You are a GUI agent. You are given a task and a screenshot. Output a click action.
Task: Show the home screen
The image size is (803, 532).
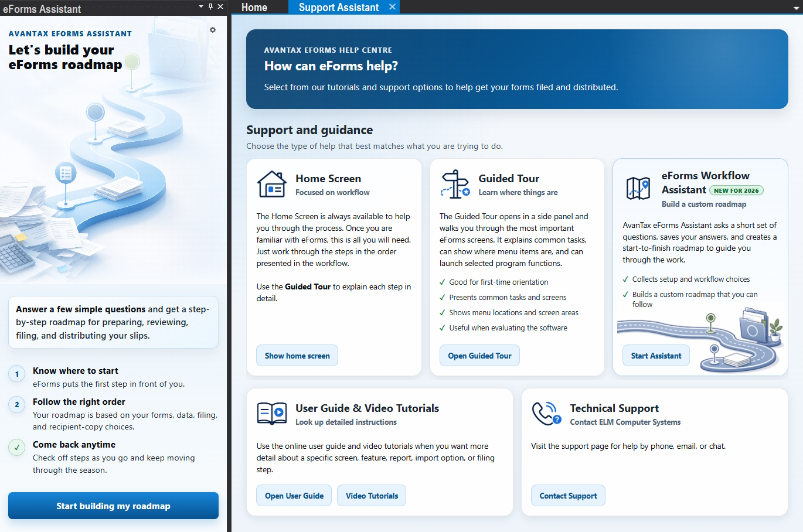pos(297,356)
